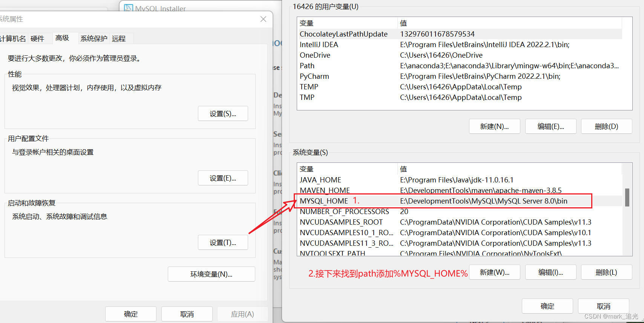
Task: Click the MySQL Installer window icon
Action: [129, 8]
